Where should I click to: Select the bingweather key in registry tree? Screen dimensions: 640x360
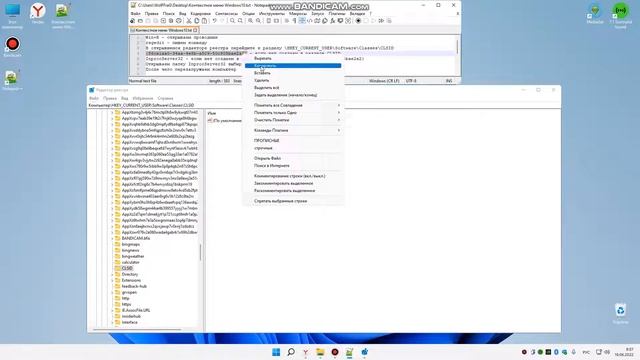click(x=133, y=256)
